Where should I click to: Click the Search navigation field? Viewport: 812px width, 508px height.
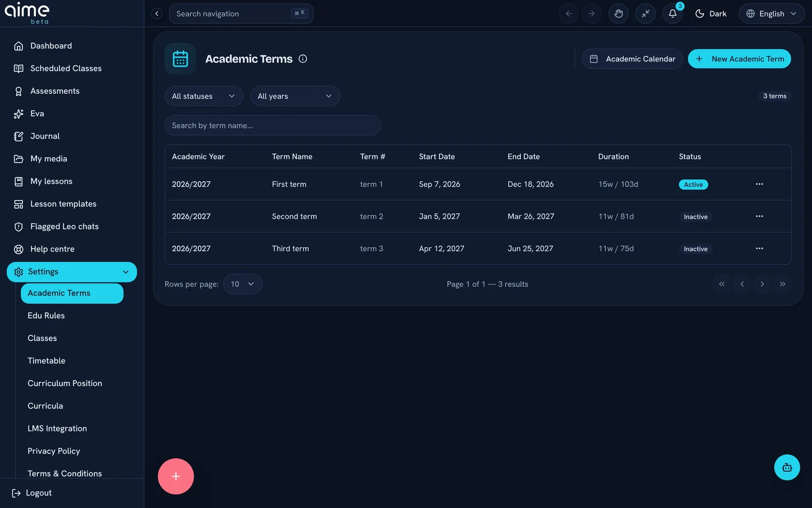pyautogui.click(x=241, y=14)
